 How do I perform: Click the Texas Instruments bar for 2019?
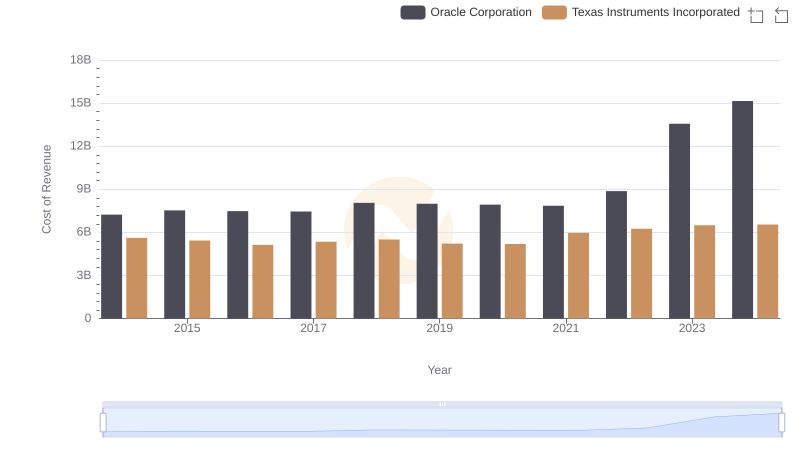[x=452, y=281]
